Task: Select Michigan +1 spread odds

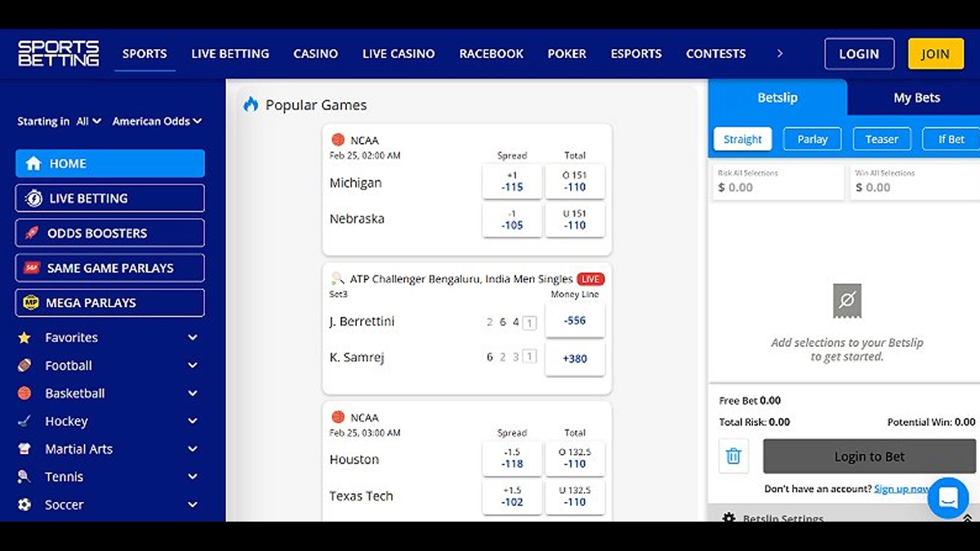Action: pyautogui.click(x=512, y=181)
